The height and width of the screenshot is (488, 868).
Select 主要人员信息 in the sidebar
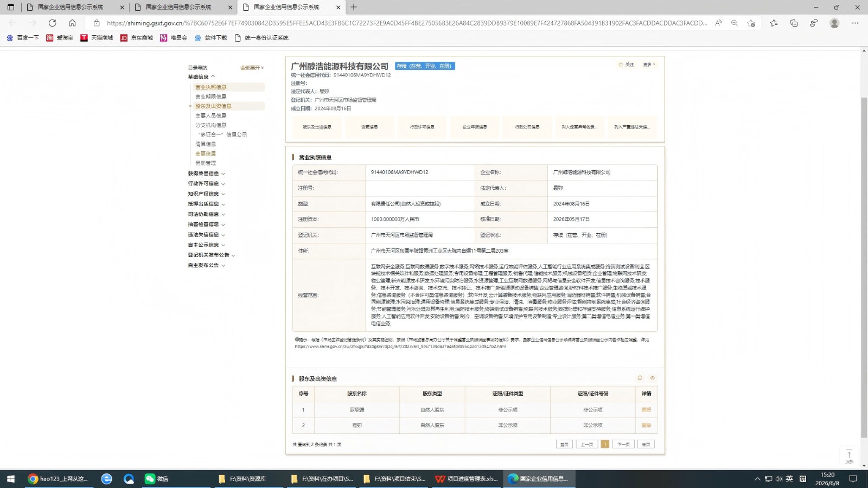pos(211,115)
